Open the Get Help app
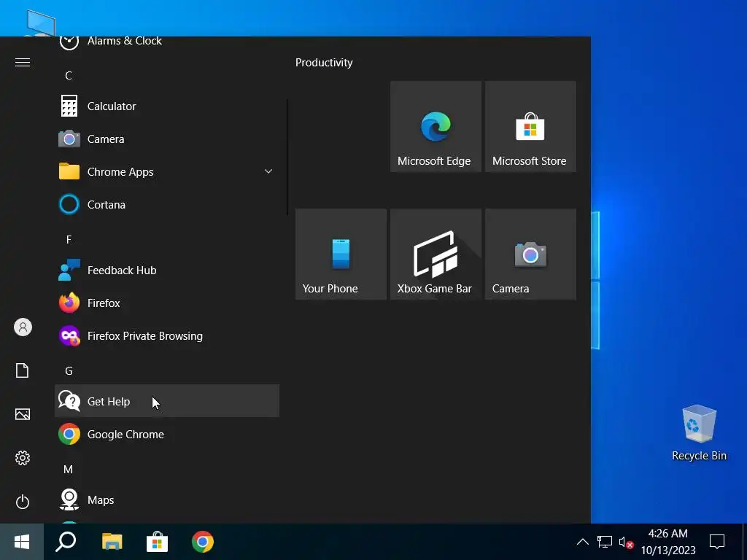Screen dimensions: 747x560 point(167,401)
